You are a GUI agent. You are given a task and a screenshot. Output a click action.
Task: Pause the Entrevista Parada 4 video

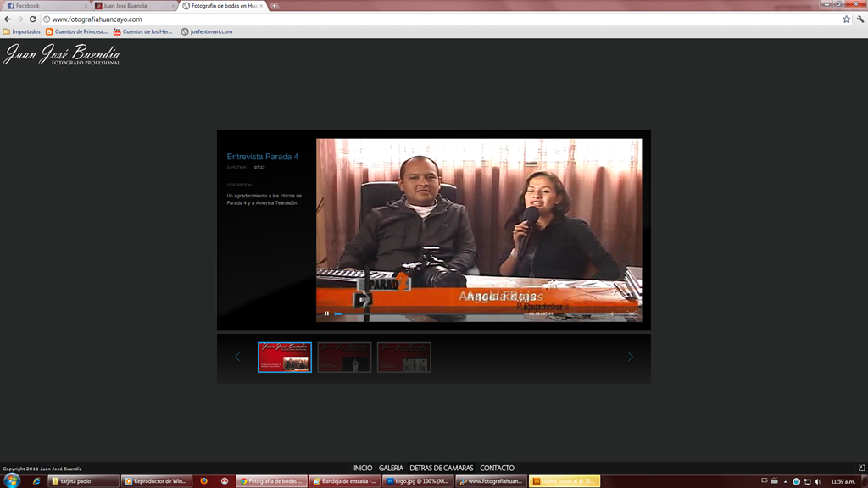(x=326, y=313)
